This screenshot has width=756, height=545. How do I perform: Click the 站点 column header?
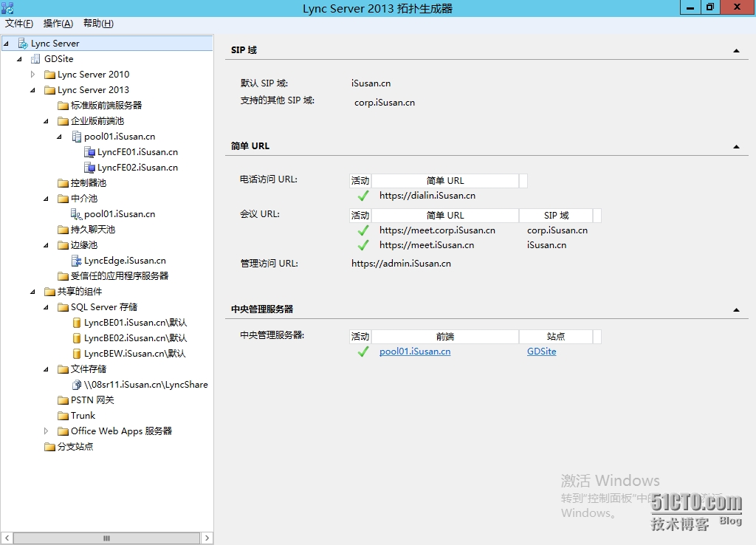click(556, 336)
